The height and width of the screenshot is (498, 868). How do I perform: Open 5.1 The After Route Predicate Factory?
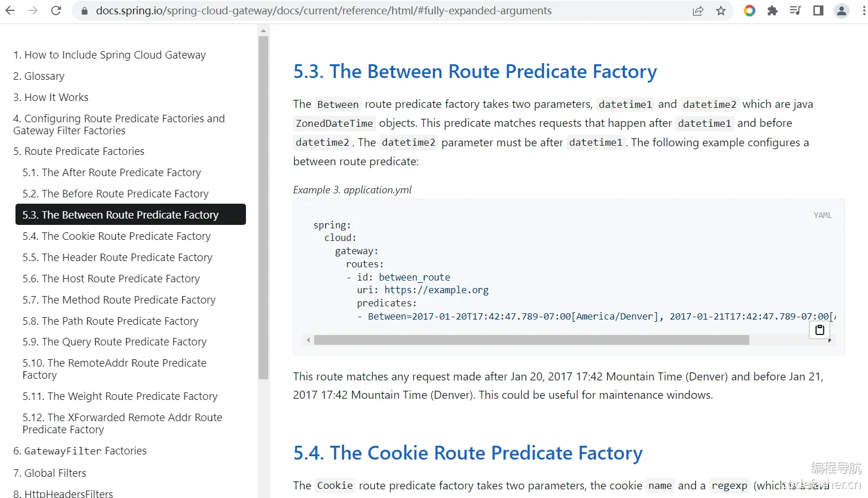tap(112, 172)
